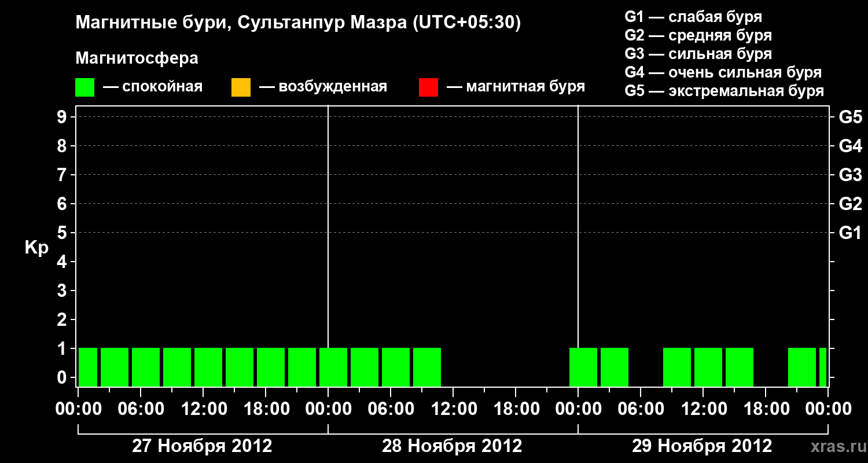Click the '06:00' time label under 28 Ноября
This screenshot has width=868, height=463.
[391, 409]
